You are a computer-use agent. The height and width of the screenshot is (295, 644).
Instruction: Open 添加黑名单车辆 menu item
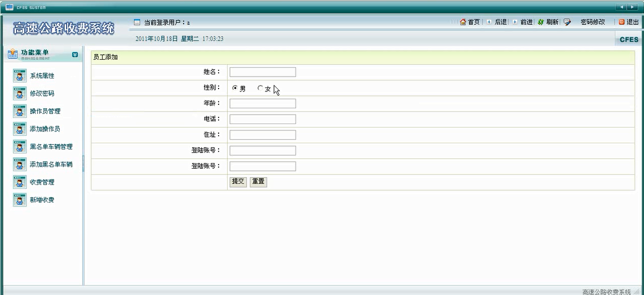(51, 165)
